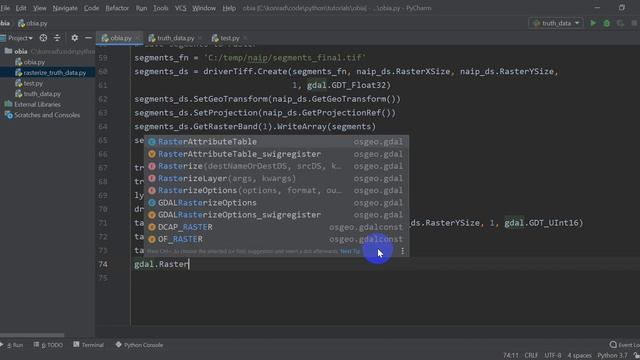Open the Navigate menu
The height and width of the screenshot is (360, 640).
point(65,8)
